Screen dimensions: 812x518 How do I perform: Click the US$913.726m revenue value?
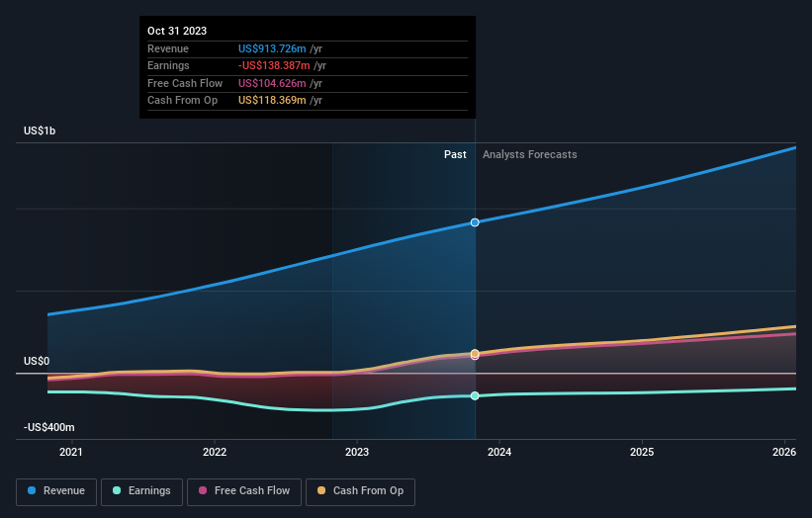pos(272,48)
